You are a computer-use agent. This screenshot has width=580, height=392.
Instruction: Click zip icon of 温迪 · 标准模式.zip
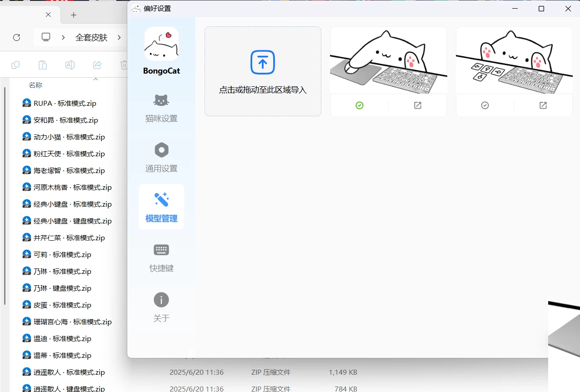26,338
